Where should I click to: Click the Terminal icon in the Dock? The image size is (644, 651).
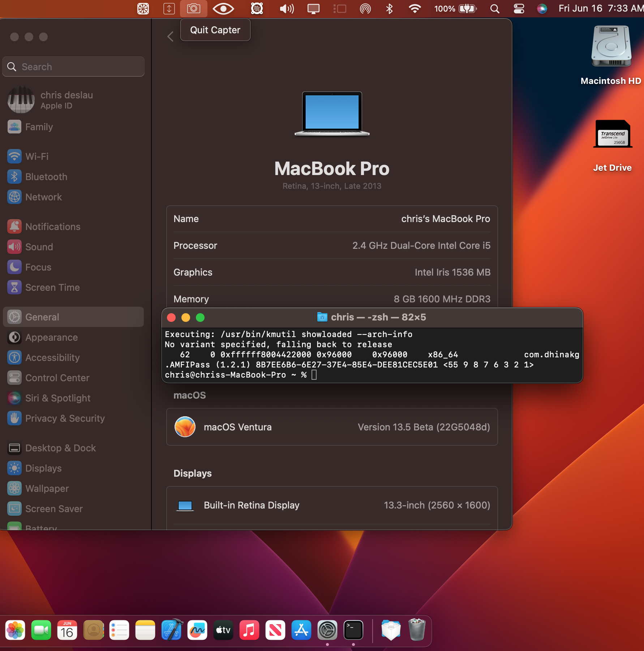[x=353, y=630]
